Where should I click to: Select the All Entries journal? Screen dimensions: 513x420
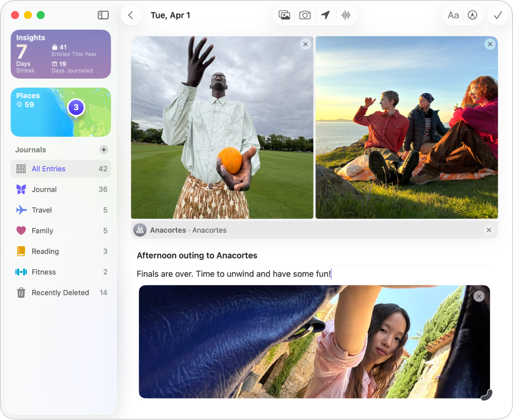[x=48, y=169]
